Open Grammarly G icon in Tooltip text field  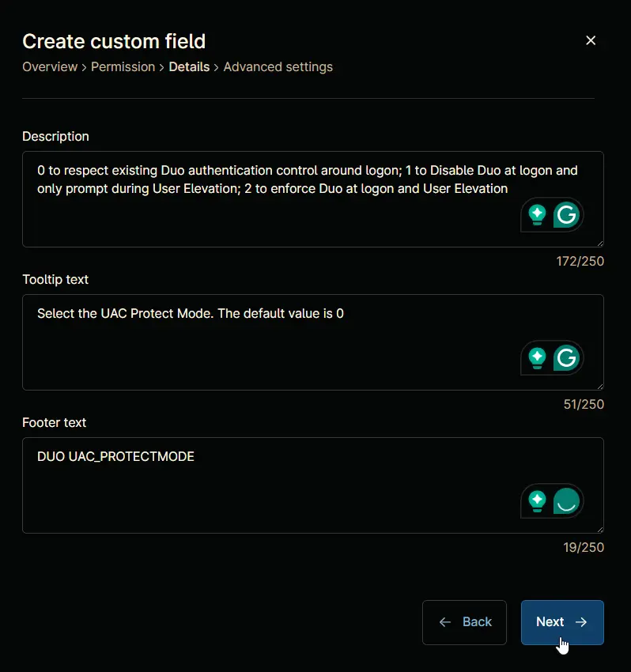(x=566, y=358)
